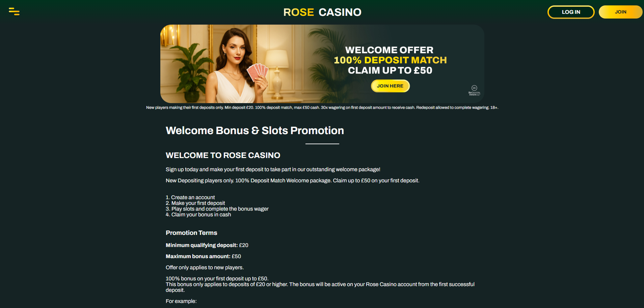The width and height of the screenshot is (644, 308).
Task: Click 'Play slots and complete the bonus wager'
Action: pyautogui.click(x=217, y=209)
